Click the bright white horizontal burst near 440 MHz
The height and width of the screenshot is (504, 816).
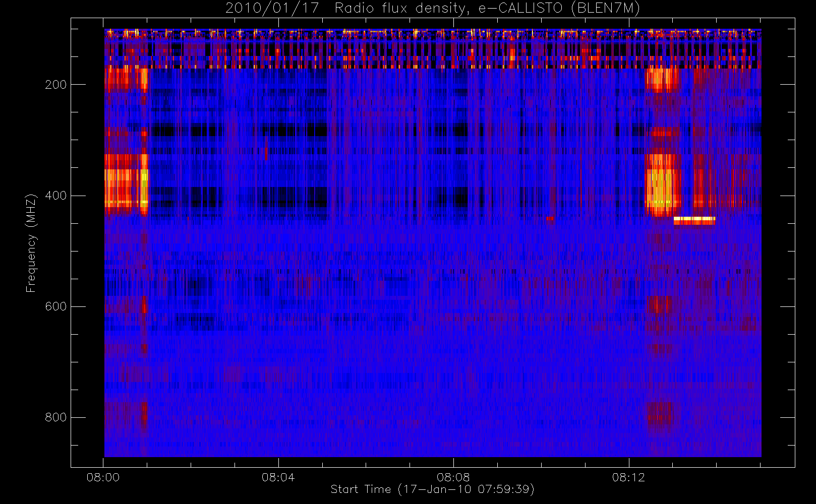[x=694, y=220]
